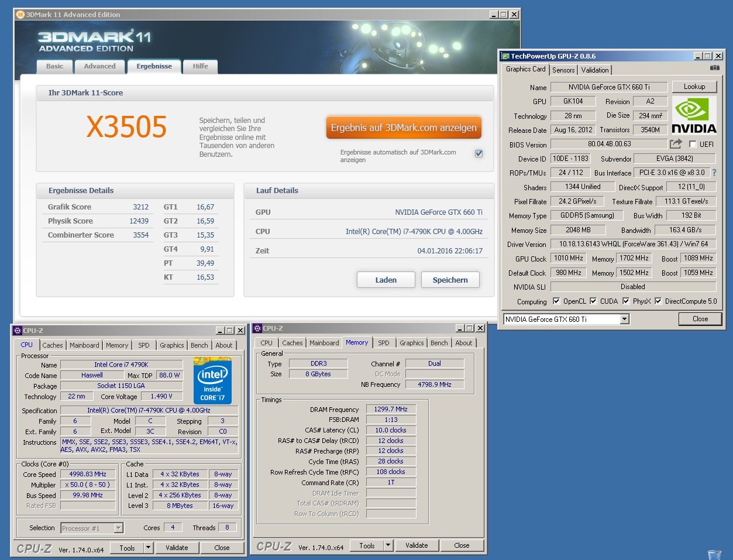Click the NVIDIA logo in GPU-Z
Screen dimensions: 733x560
(x=694, y=115)
